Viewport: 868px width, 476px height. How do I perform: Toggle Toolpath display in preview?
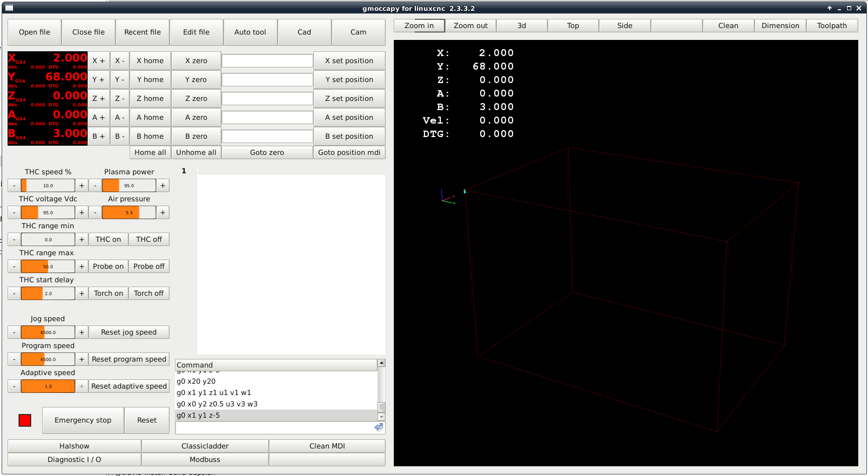pos(832,26)
